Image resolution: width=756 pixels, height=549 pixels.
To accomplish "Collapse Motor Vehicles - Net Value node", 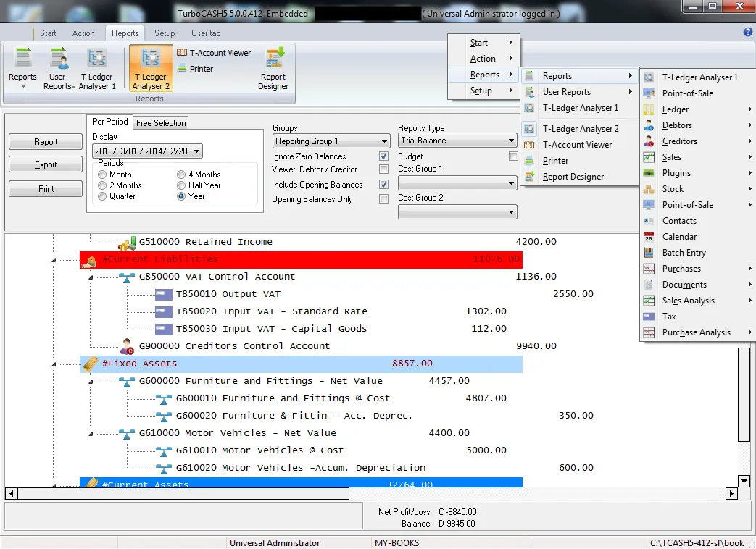I will coord(91,434).
